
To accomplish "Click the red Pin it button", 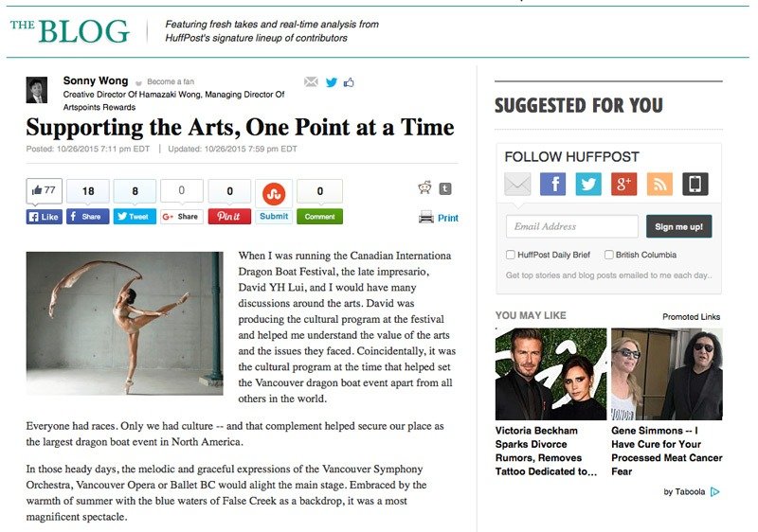I will click(x=229, y=217).
